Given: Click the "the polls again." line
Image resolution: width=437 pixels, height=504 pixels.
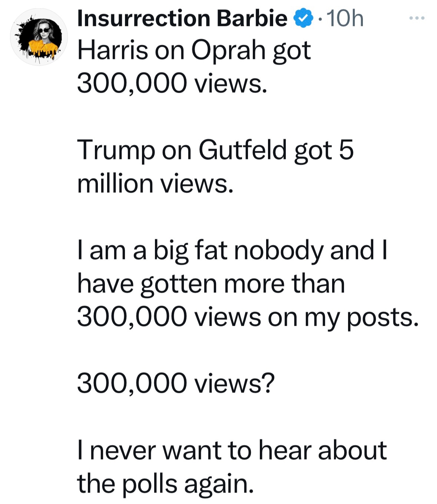Looking at the screenshot, I should point(165,484).
